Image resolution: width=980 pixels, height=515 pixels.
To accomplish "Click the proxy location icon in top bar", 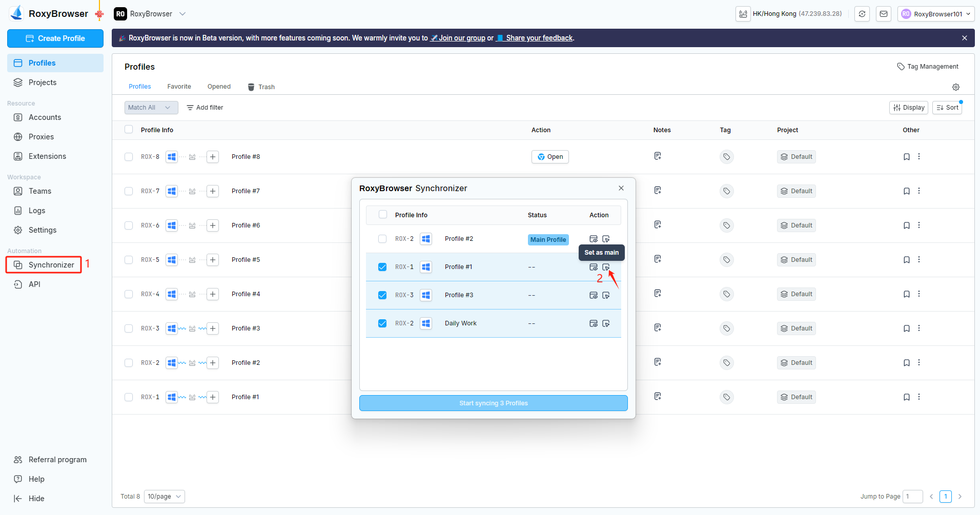I will pos(743,14).
